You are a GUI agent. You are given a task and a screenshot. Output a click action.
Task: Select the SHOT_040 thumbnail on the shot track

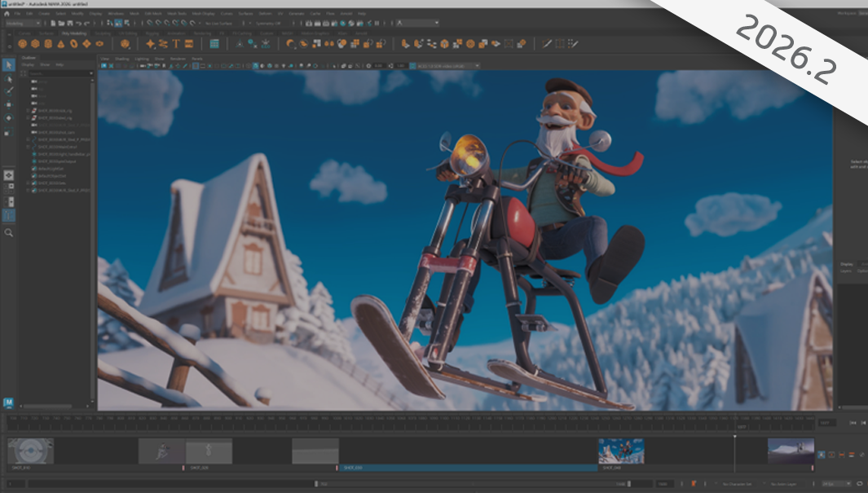tap(621, 451)
